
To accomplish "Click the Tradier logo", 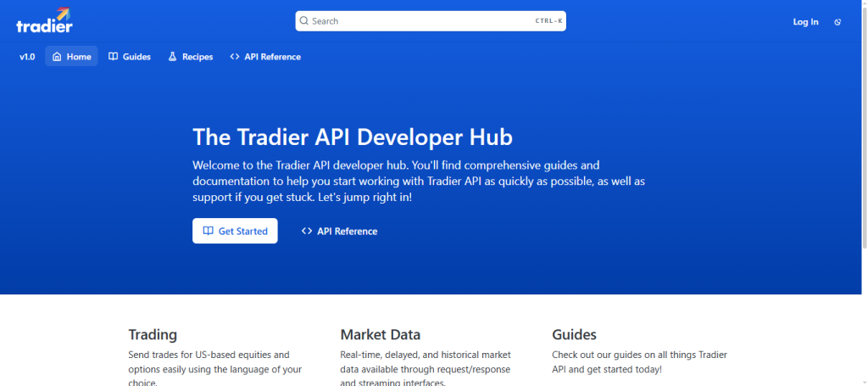I will 44,20.
